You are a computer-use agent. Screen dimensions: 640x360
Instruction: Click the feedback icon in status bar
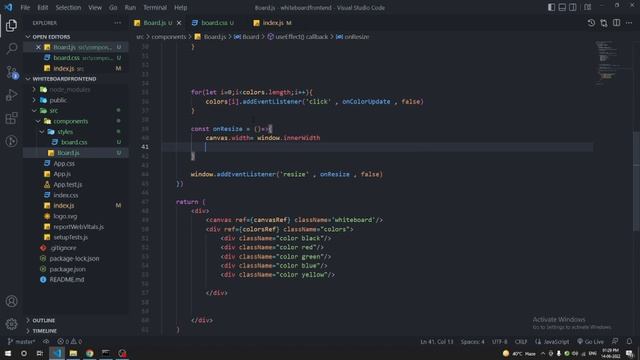[615, 341]
